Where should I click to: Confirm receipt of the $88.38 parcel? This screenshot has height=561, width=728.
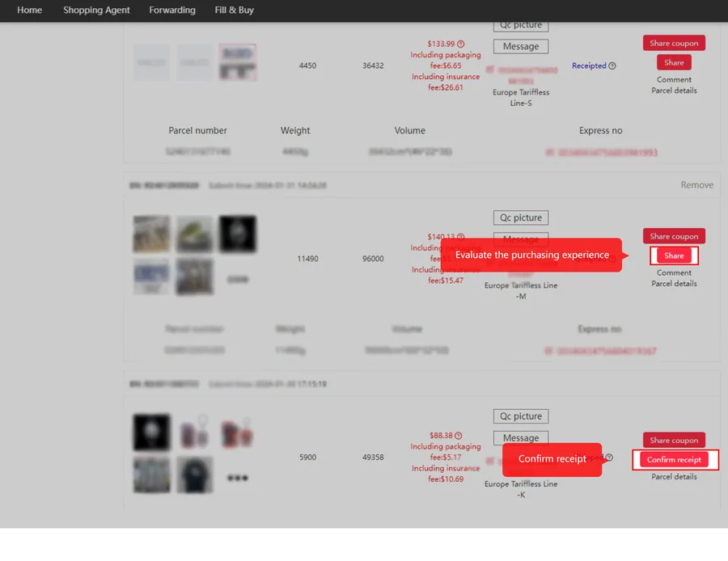click(674, 459)
